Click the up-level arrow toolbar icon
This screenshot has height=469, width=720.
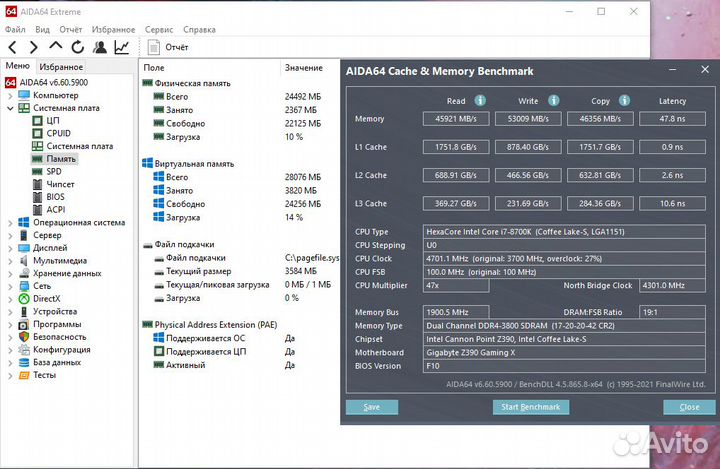pyautogui.click(x=56, y=45)
